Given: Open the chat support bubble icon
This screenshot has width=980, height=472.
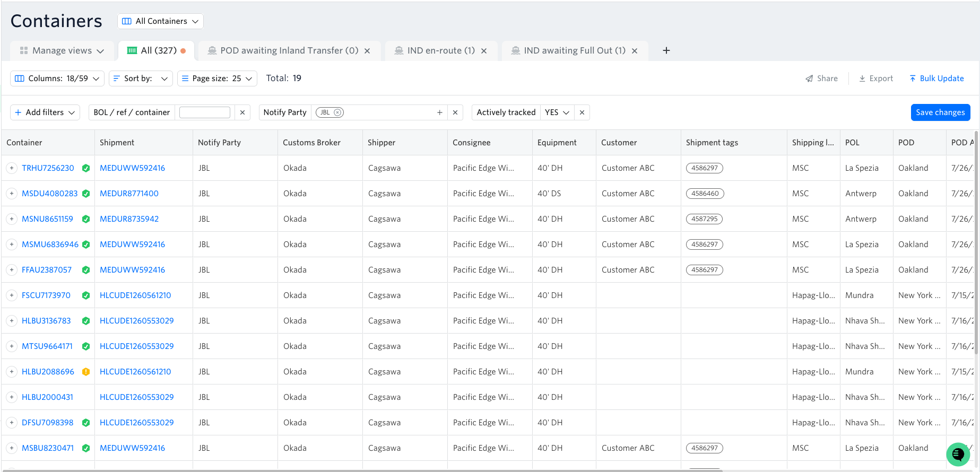Looking at the screenshot, I should (x=958, y=454).
